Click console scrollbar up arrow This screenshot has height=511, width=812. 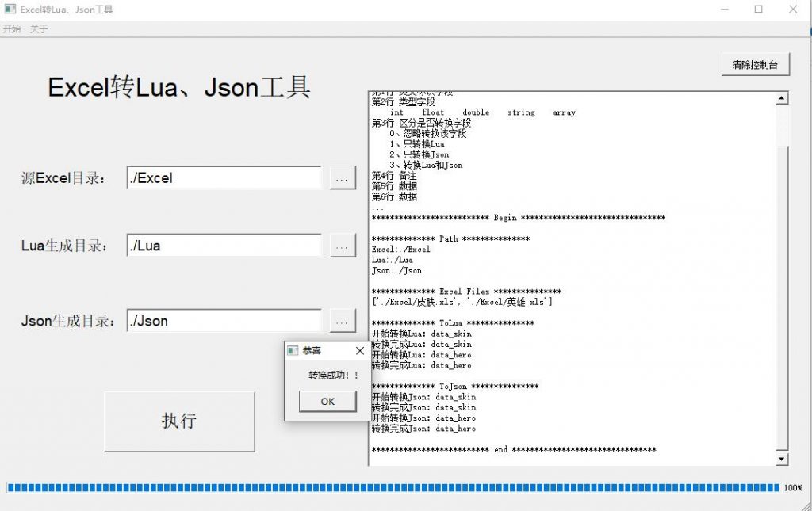[782, 98]
